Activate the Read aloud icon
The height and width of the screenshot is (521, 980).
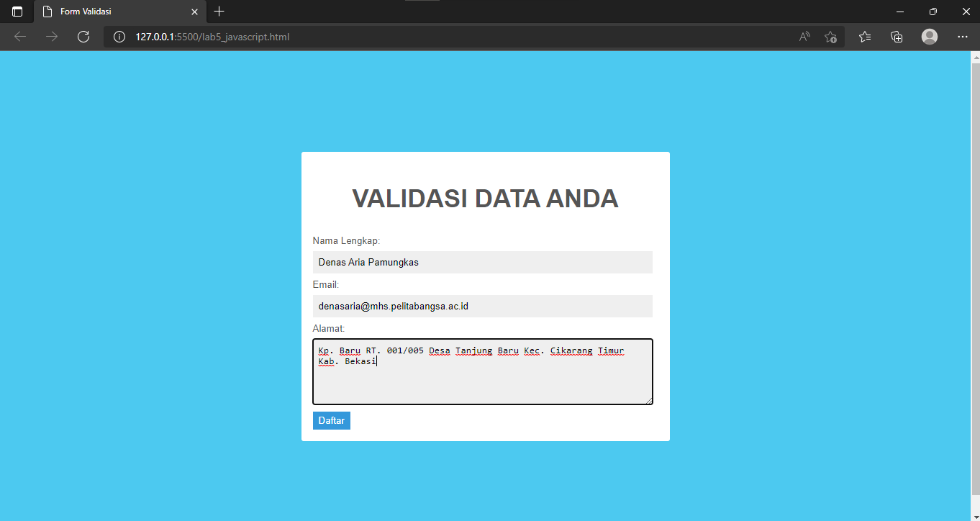point(803,37)
